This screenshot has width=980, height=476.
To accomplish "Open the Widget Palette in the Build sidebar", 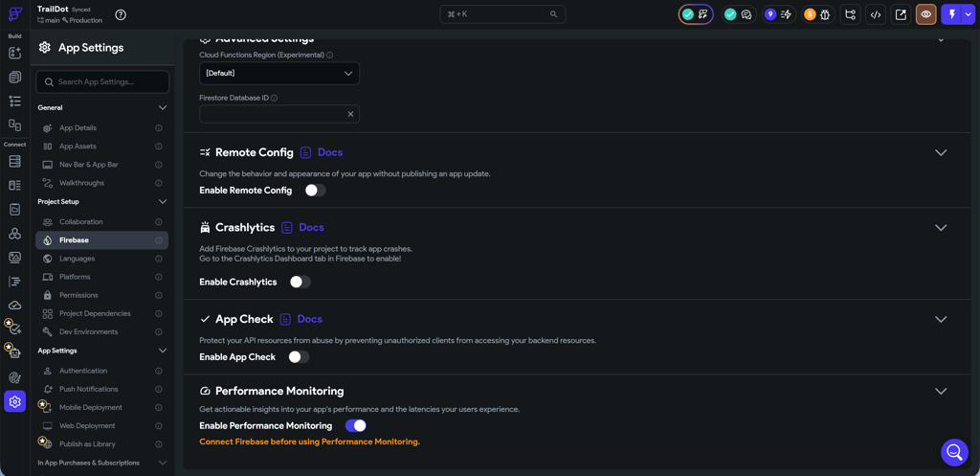I will 15,54.
